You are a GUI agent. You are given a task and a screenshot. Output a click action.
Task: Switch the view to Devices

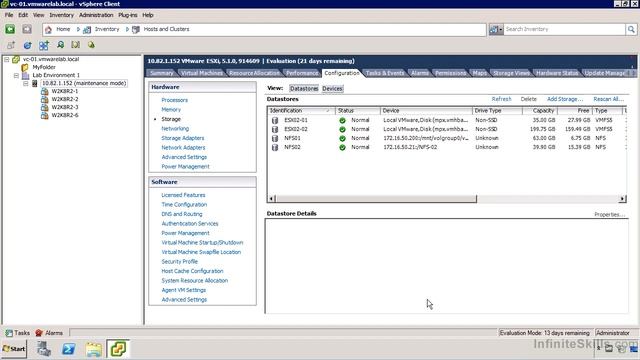pos(332,89)
